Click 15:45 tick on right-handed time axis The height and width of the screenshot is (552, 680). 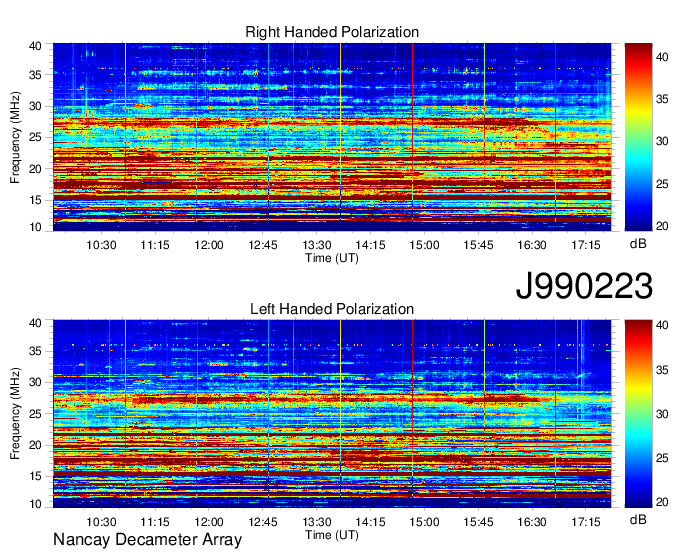478,245
